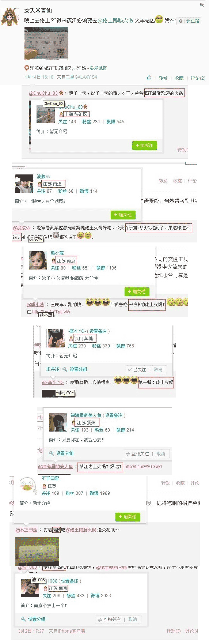Click the 能小葱 baby avatar
The image size is (209, 644).
38,260
